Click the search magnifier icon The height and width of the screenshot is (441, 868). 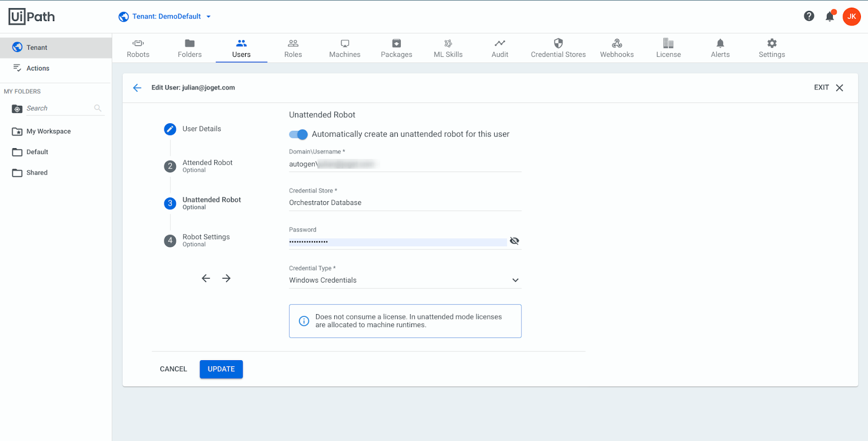point(98,108)
